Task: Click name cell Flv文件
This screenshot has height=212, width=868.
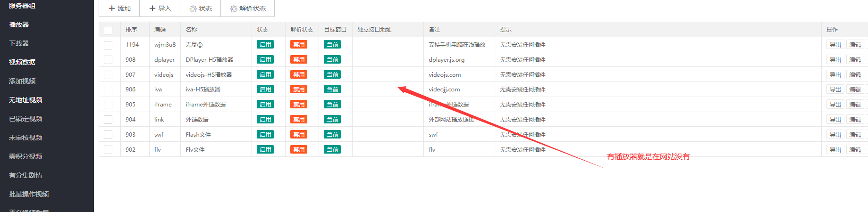Action: coord(195,150)
